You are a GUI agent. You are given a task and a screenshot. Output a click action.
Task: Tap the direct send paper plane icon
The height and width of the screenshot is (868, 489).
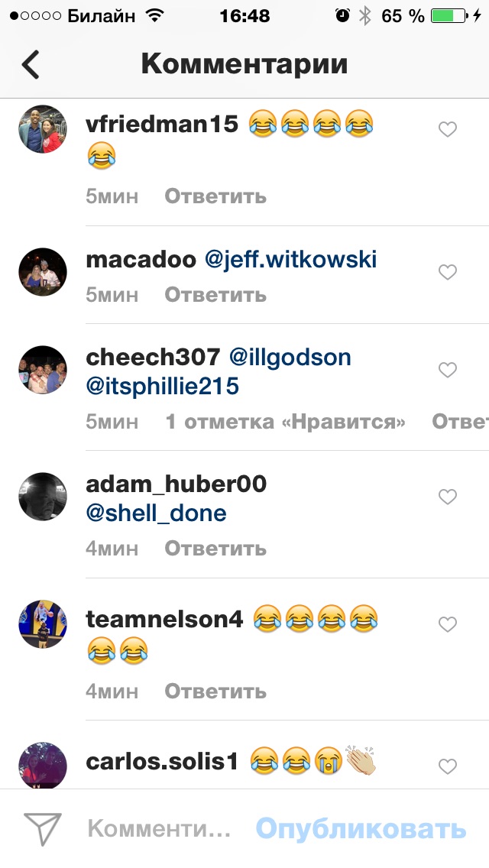coord(42,829)
